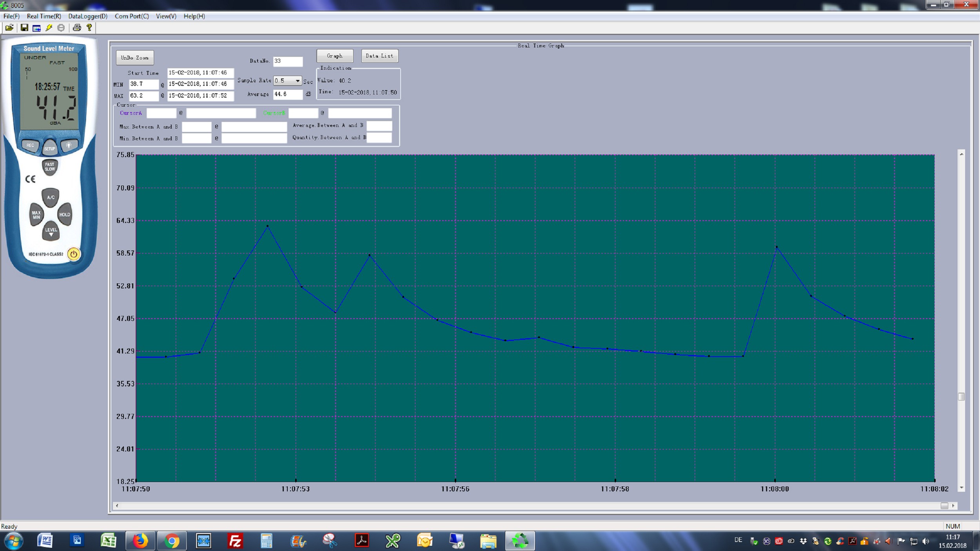This screenshot has width=980, height=551.
Task: Select the View menu
Action: [x=165, y=16]
